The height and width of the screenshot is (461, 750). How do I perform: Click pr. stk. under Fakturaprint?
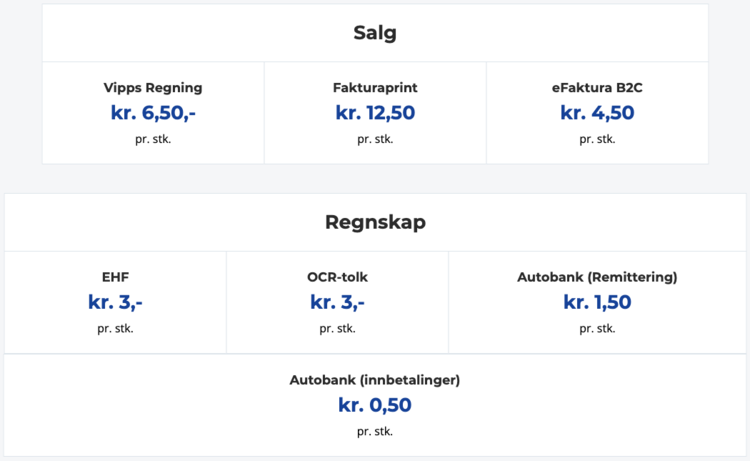pos(375,139)
